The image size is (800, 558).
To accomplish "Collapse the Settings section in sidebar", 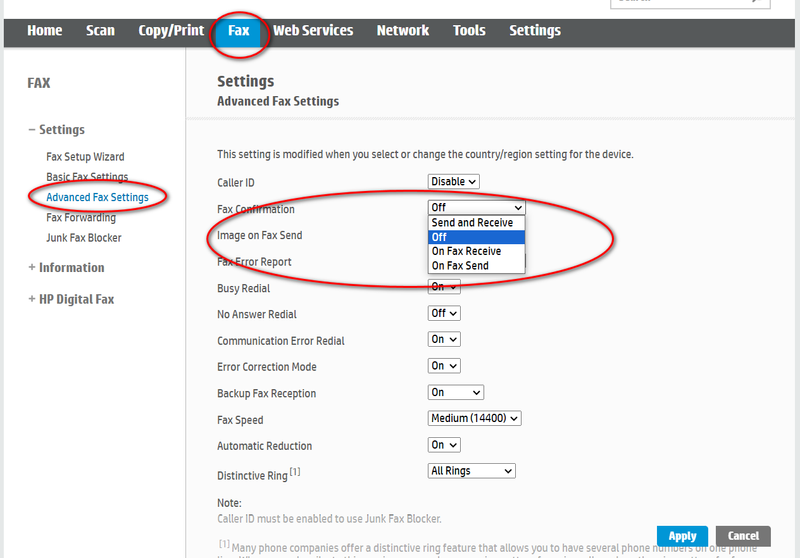I will click(56, 130).
